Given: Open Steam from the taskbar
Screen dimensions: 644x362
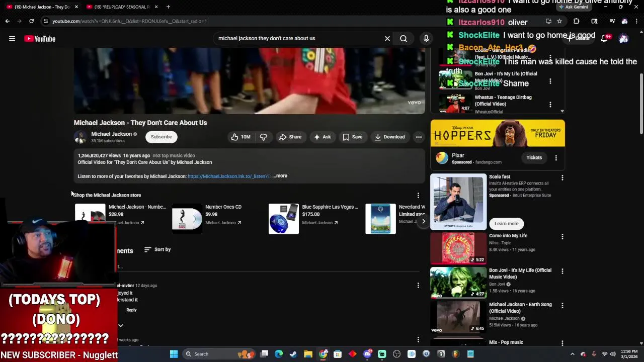Looking at the screenshot, I should (x=293, y=354).
